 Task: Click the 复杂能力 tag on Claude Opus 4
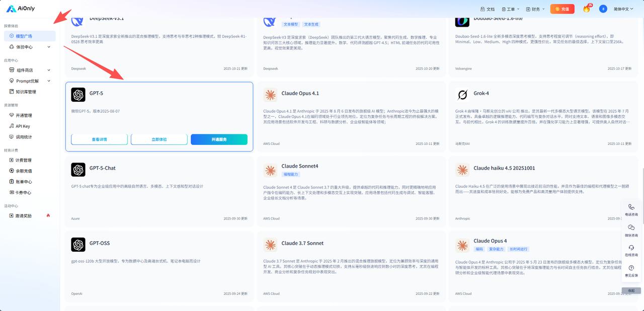pyautogui.click(x=496, y=249)
